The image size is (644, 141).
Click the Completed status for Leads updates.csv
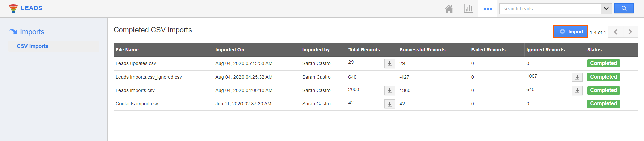point(603,63)
